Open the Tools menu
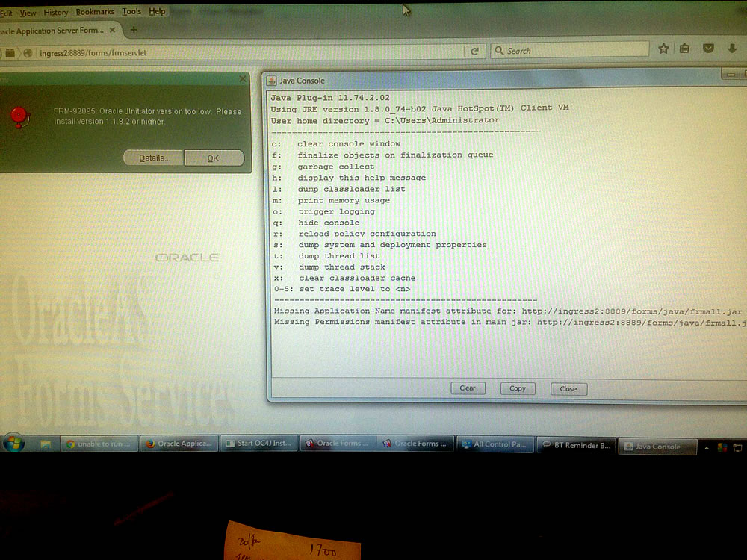Image resolution: width=747 pixels, height=560 pixels. pyautogui.click(x=131, y=12)
